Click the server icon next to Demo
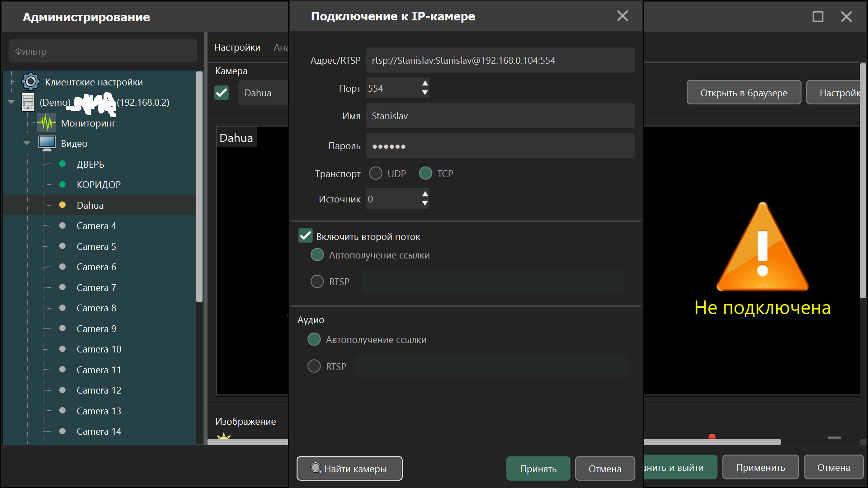 [x=28, y=103]
